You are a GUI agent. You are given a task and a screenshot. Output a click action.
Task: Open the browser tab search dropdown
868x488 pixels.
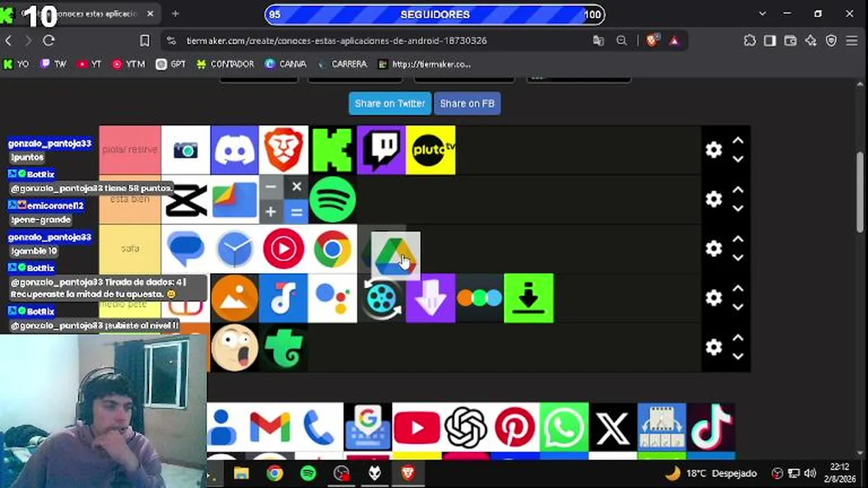click(762, 14)
